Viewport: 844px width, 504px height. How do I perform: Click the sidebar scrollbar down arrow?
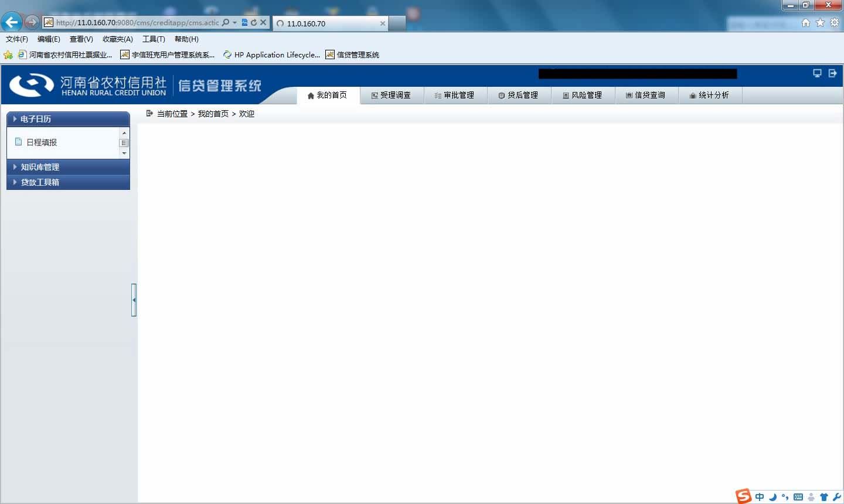[x=124, y=154]
